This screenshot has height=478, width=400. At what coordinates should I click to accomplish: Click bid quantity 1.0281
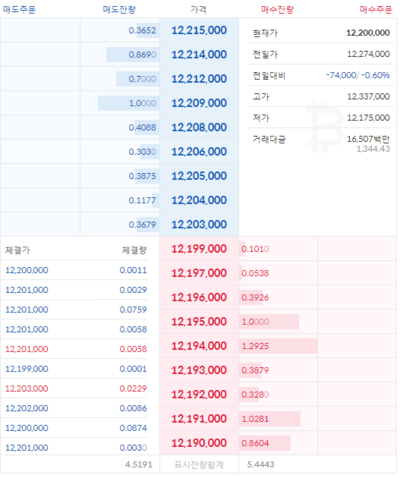(255, 419)
